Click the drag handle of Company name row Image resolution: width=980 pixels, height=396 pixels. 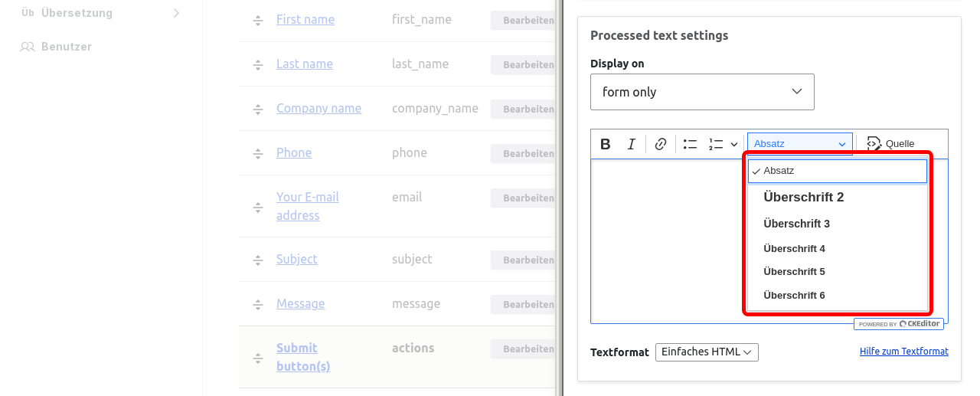coord(258,110)
